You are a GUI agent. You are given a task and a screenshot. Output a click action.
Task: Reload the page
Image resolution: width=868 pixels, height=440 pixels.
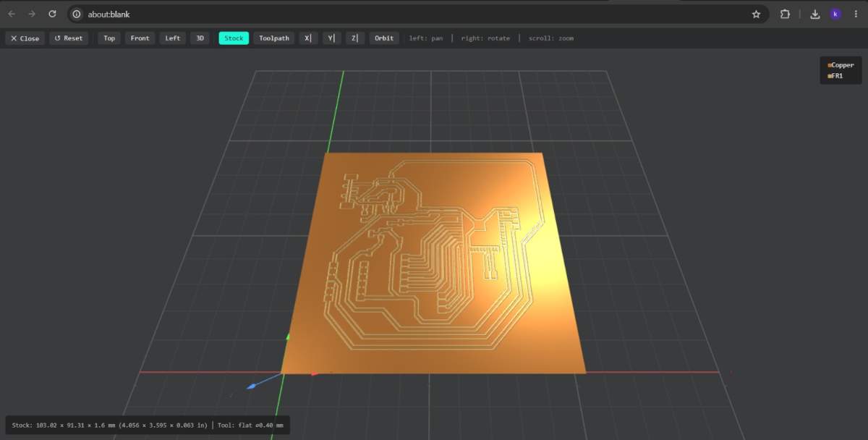52,14
